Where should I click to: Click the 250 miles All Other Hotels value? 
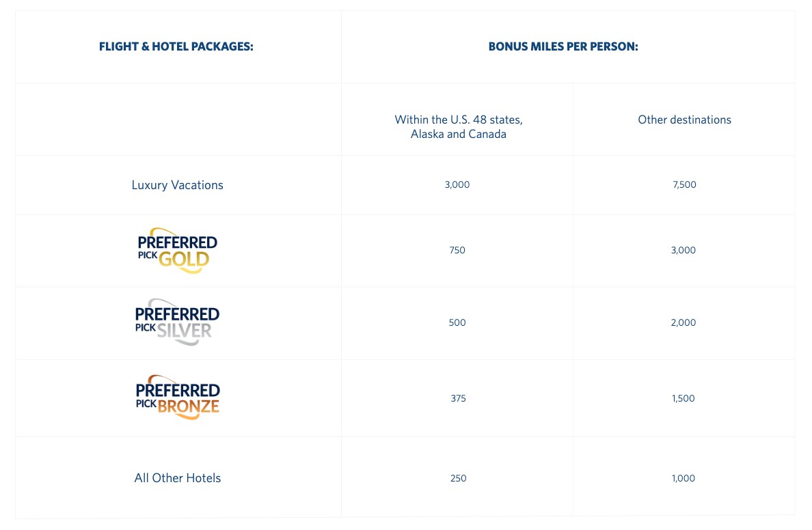[x=458, y=478]
